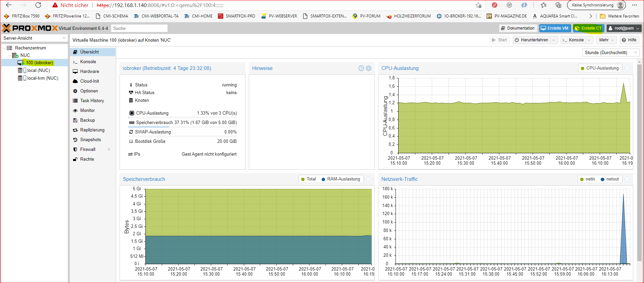The height and width of the screenshot is (283, 644).
Task: Open the CMI-SCHEMA bookmark
Action: pyautogui.click(x=111, y=16)
